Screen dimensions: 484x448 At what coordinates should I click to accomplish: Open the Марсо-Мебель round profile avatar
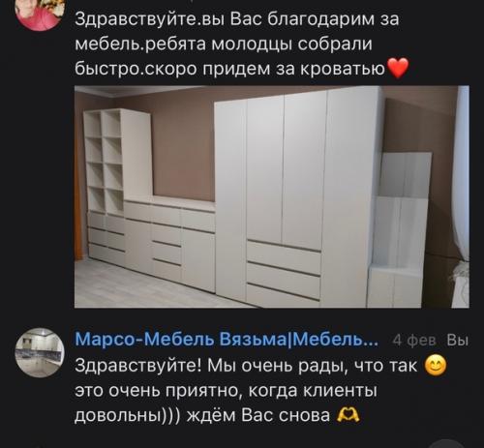40,352
